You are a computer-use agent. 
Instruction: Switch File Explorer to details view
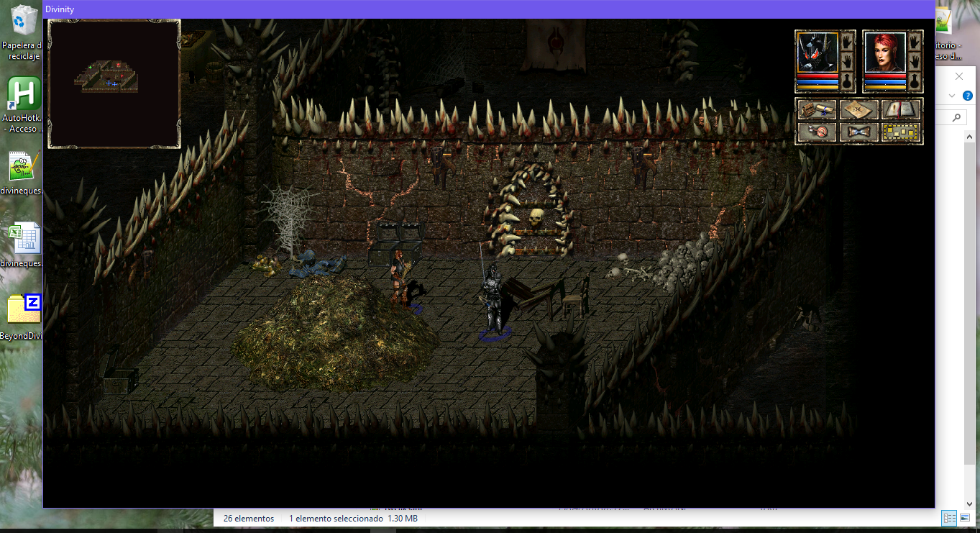coord(950,518)
